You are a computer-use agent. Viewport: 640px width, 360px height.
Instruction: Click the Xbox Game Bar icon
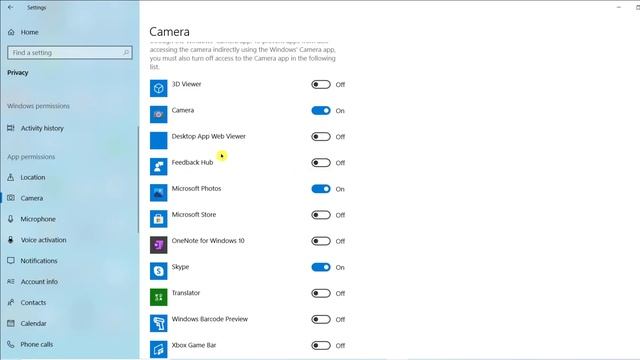click(x=158, y=349)
